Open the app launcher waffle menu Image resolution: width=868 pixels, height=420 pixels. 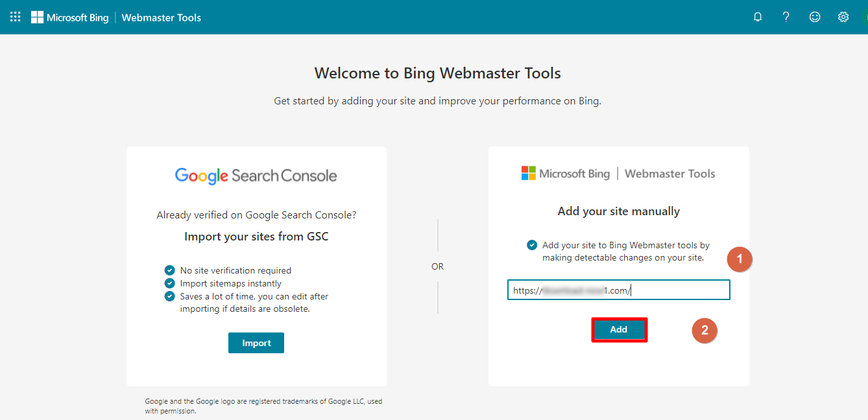pyautogui.click(x=16, y=17)
